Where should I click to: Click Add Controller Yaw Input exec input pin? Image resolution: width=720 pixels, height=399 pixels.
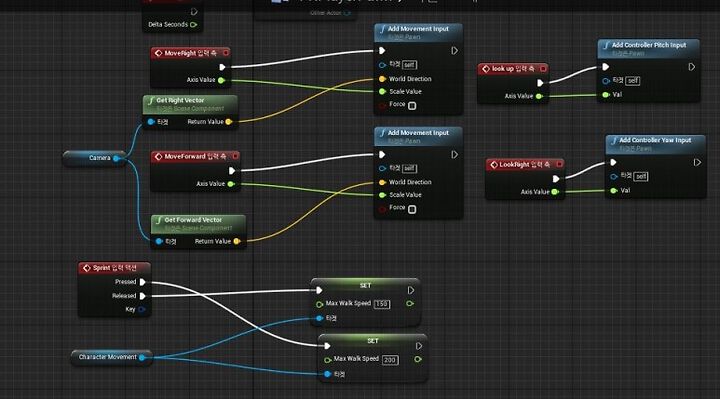point(613,163)
